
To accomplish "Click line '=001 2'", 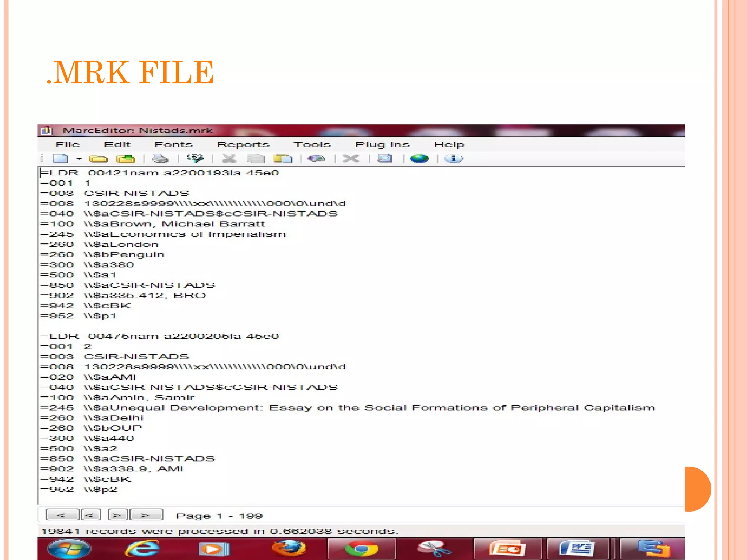I will pos(66,346).
